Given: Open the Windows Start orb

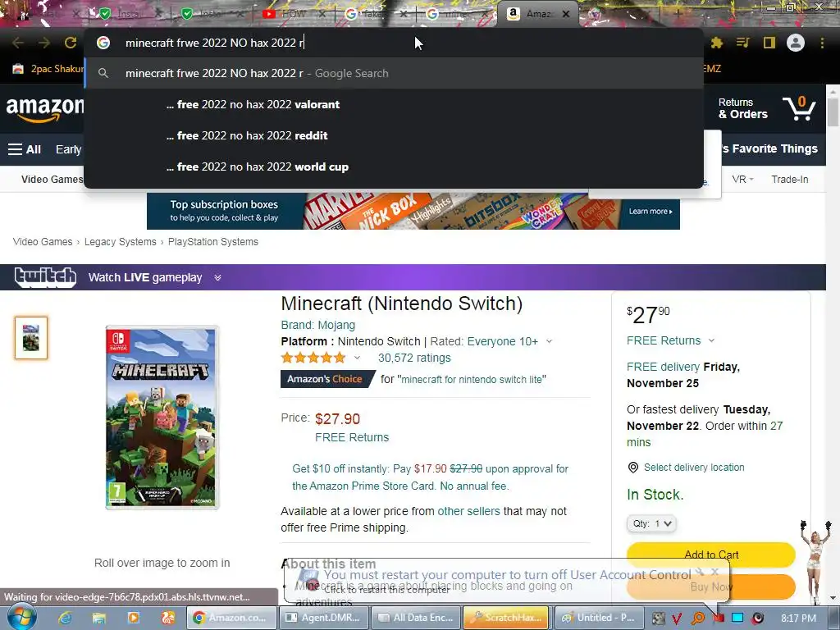Looking at the screenshot, I should pyautogui.click(x=21, y=617).
